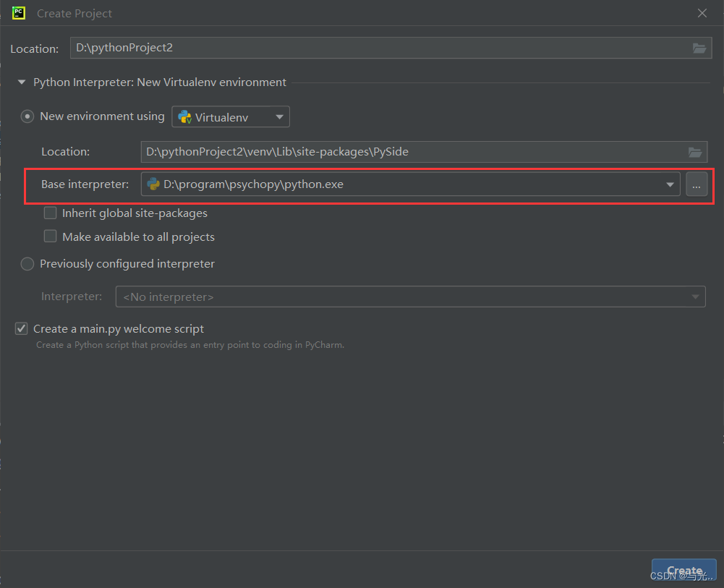The width and height of the screenshot is (724, 588).
Task: Click the PyCharm logo icon in title bar
Action: tap(19, 13)
